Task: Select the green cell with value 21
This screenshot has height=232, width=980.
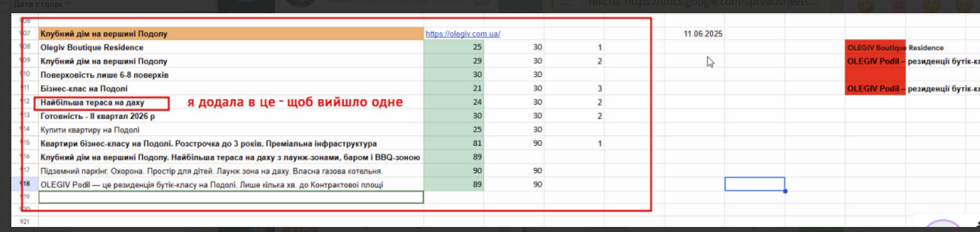Action: point(454,89)
